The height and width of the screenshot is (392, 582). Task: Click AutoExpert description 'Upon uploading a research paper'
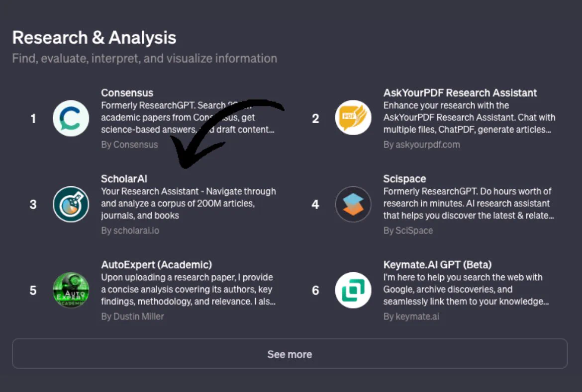188,289
